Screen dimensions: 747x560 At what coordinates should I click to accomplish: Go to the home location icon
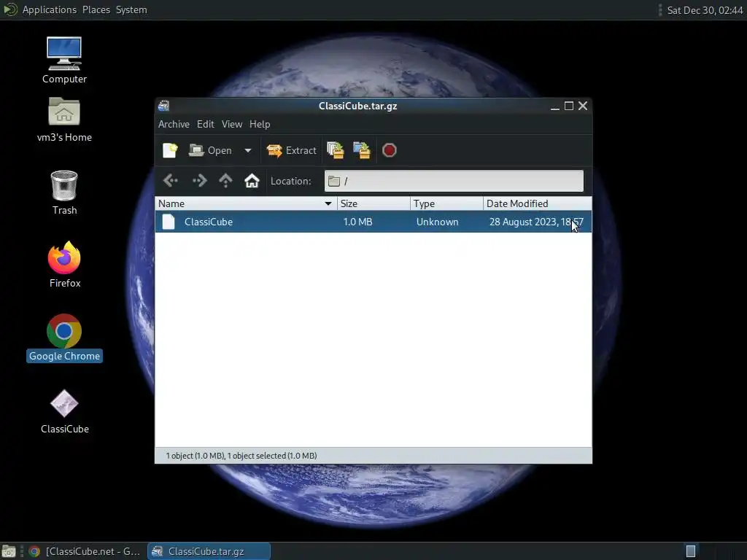pyautogui.click(x=252, y=181)
